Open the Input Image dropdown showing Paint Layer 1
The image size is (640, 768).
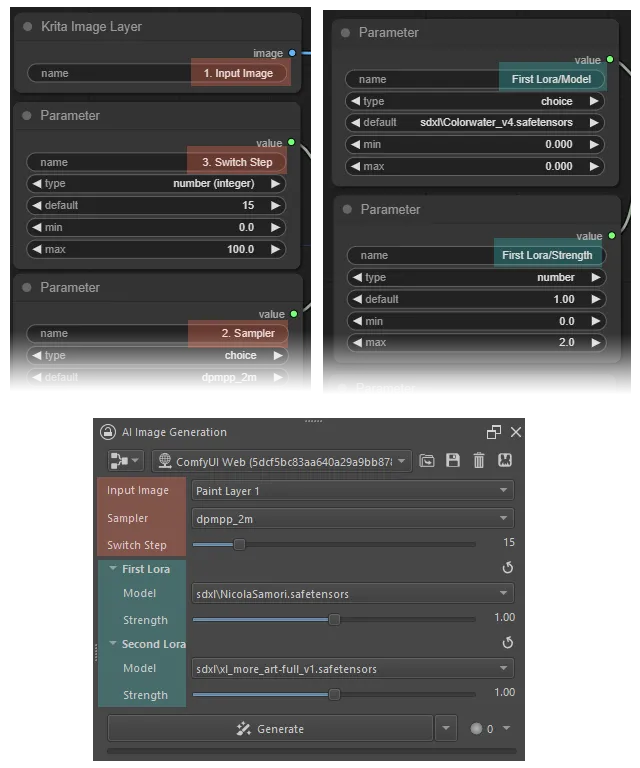tap(352, 491)
